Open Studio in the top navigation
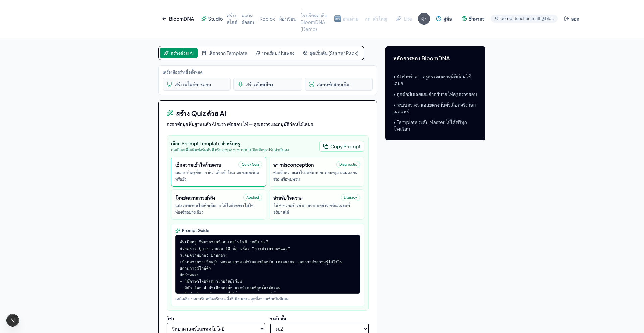Image resolution: width=644 pixels, height=333 pixels. [212, 19]
